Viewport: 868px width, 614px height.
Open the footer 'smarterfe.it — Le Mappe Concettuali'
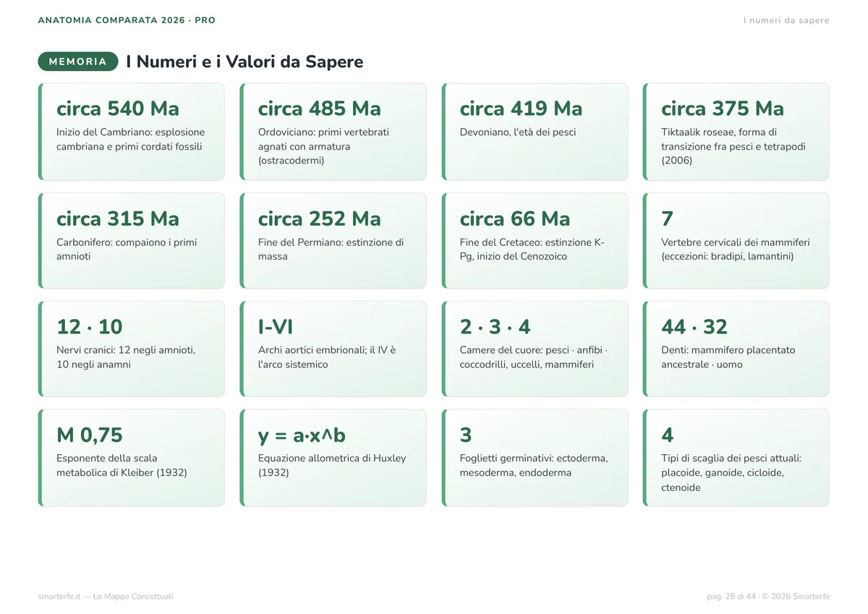coord(106,597)
